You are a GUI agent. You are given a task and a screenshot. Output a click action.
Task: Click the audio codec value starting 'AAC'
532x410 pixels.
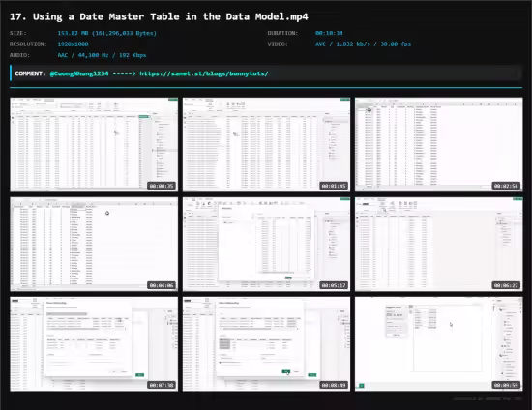tap(102, 55)
